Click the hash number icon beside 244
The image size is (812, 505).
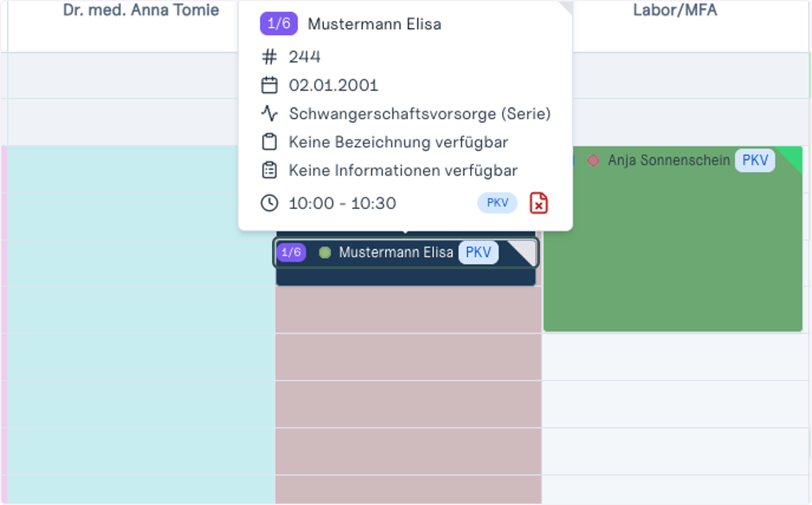[269, 57]
